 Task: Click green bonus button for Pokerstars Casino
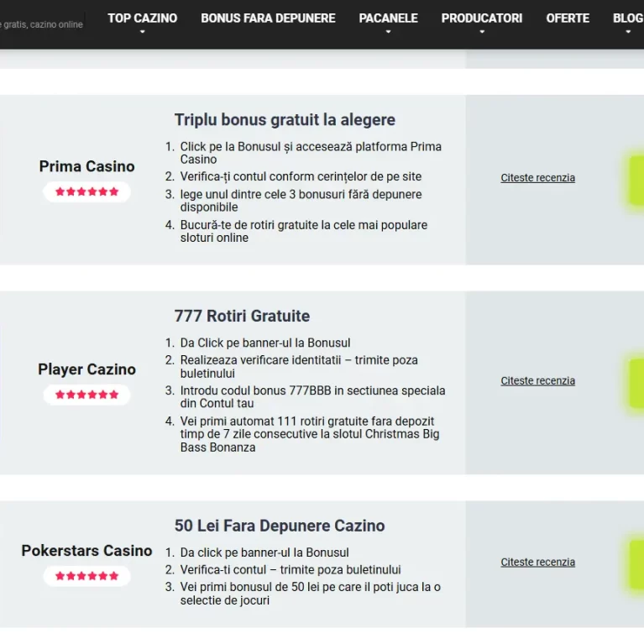pyautogui.click(x=636, y=565)
